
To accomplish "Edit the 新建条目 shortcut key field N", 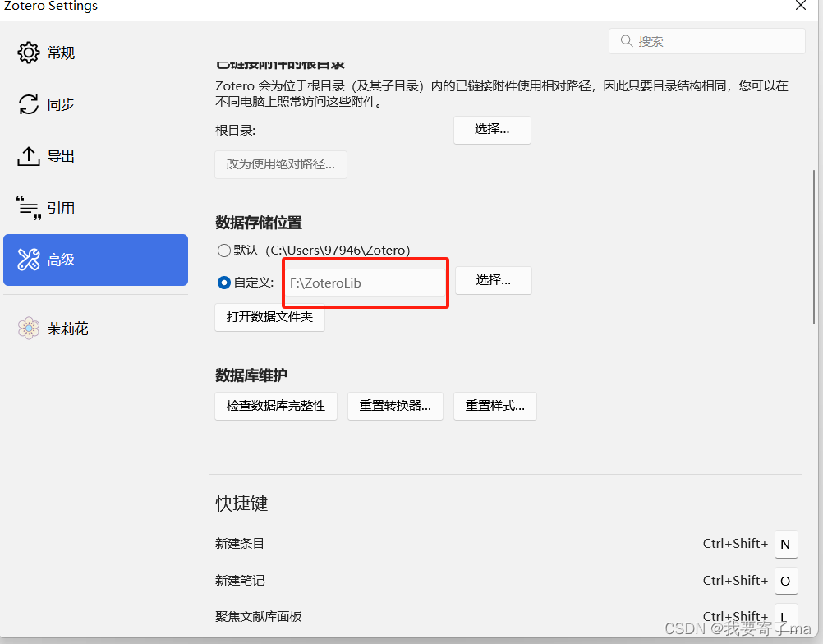I will (786, 545).
